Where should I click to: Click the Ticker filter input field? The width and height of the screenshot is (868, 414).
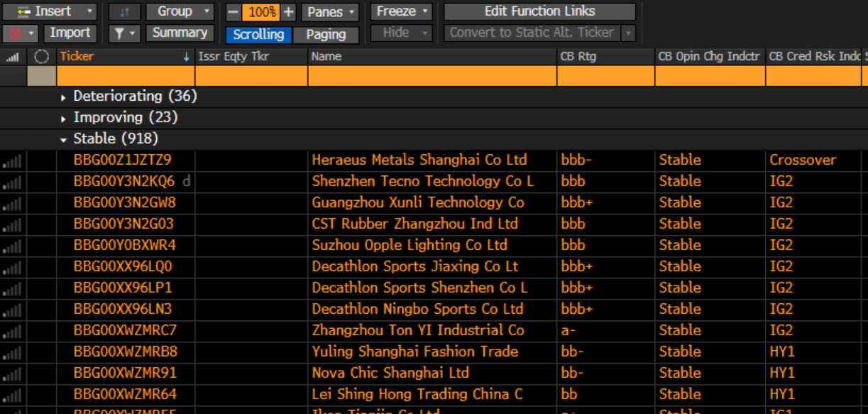(126, 76)
